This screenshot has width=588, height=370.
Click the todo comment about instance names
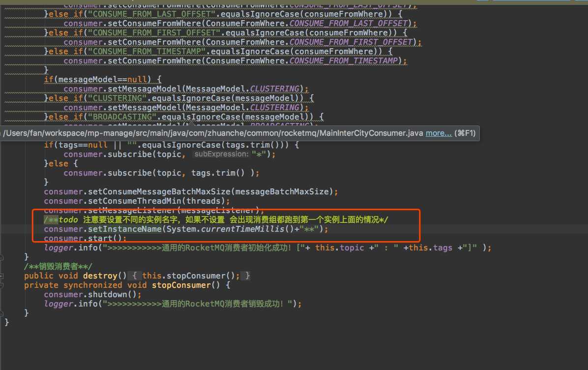point(216,220)
